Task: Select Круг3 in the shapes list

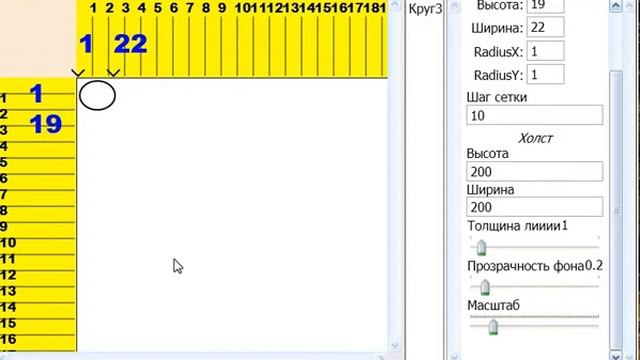Action: click(x=425, y=9)
